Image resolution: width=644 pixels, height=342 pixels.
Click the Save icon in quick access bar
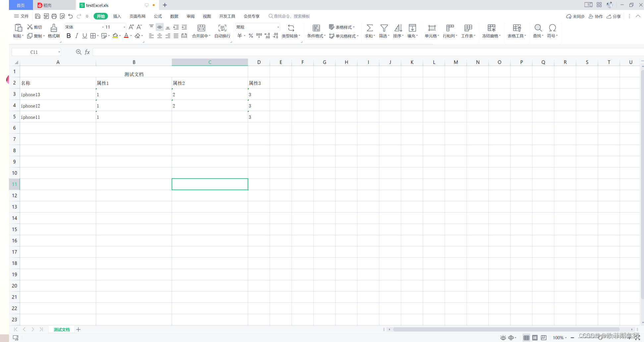coord(37,16)
